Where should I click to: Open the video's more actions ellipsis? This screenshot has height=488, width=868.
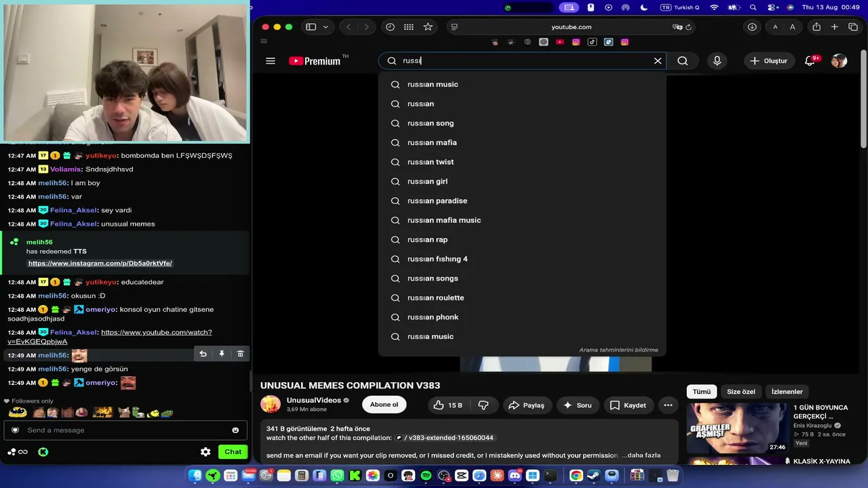(668, 405)
